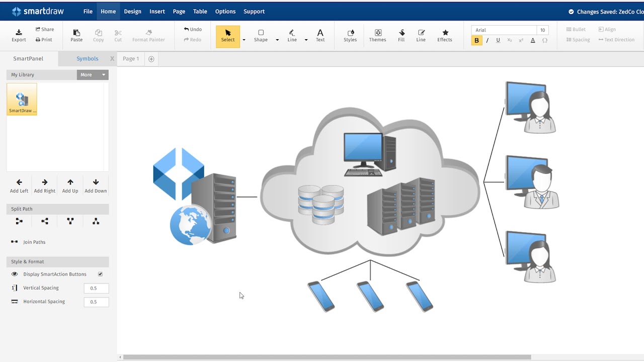Open the File menu

pos(88,11)
